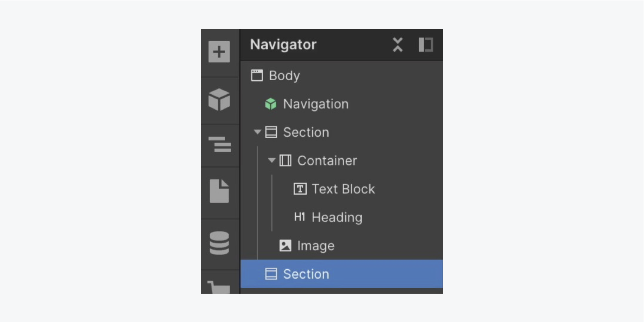This screenshot has width=644, height=322.
Task: Select the Image element in Navigator
Action: tap(315, 245)
